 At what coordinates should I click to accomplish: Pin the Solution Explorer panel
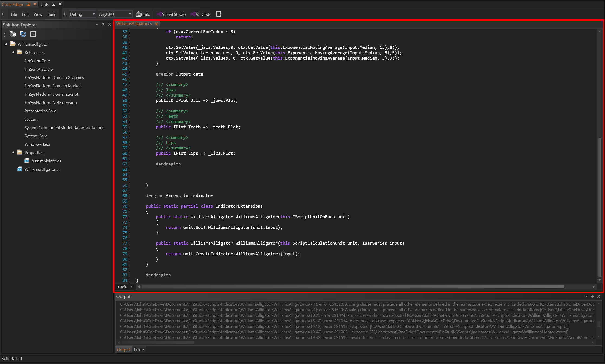point(103,25)
